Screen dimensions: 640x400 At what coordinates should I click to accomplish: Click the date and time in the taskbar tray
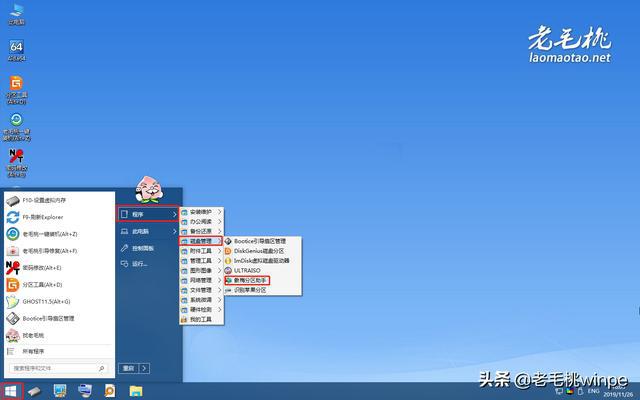point(616,391)
